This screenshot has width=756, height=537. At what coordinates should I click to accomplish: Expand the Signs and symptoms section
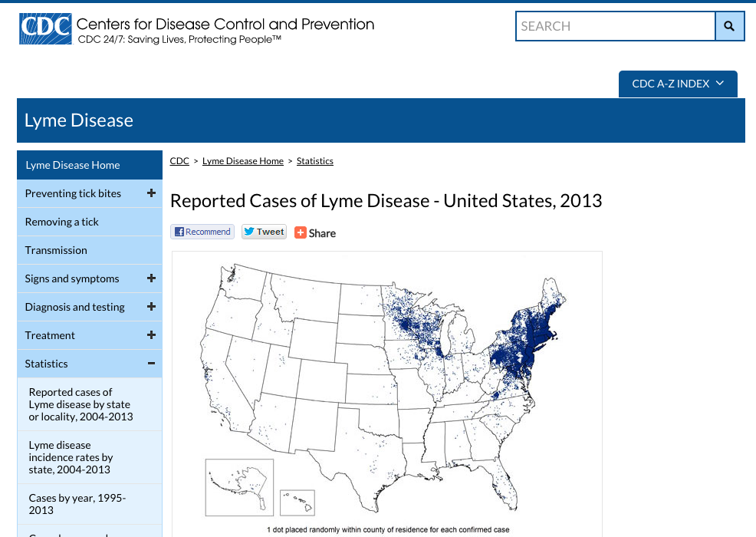151,278
